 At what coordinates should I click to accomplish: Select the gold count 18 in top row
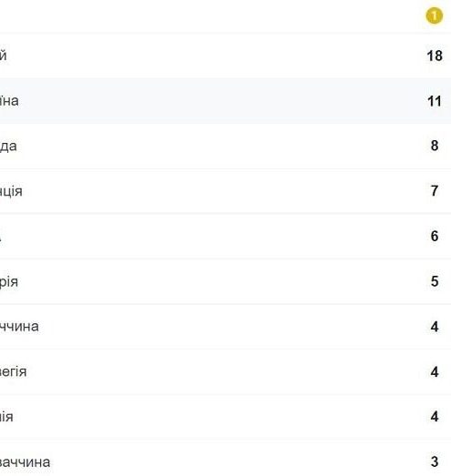(435, 56)
